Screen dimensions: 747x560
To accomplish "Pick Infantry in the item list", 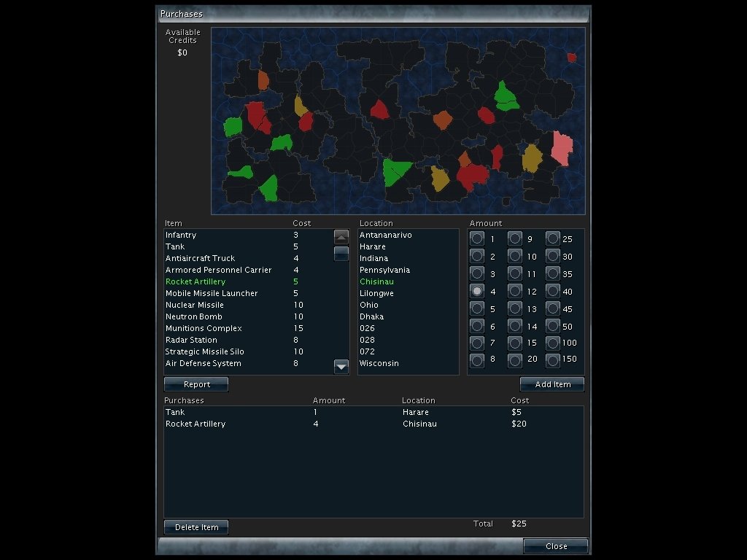I will (181, 235).
